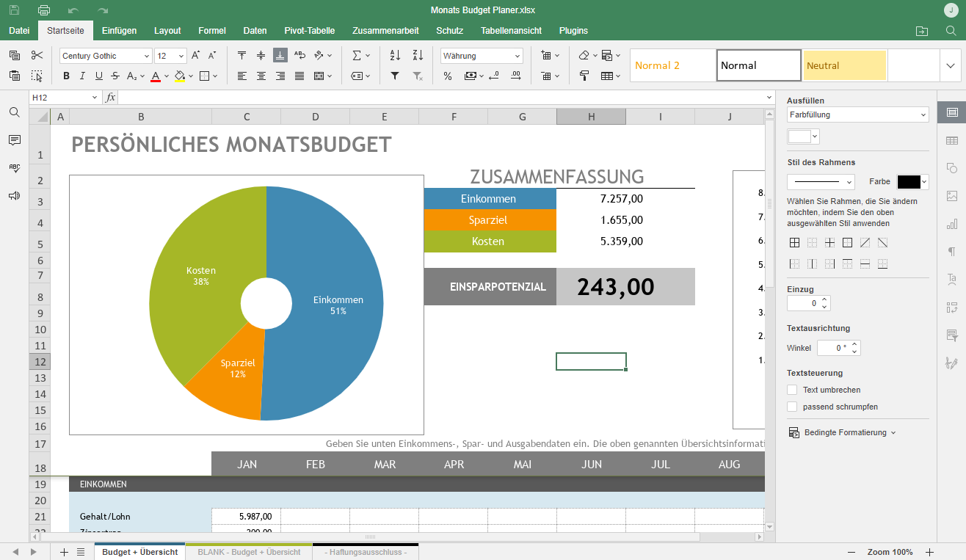Open the Comments panel in the left sidebar
The image size is (966, 560).
point(14,140)
